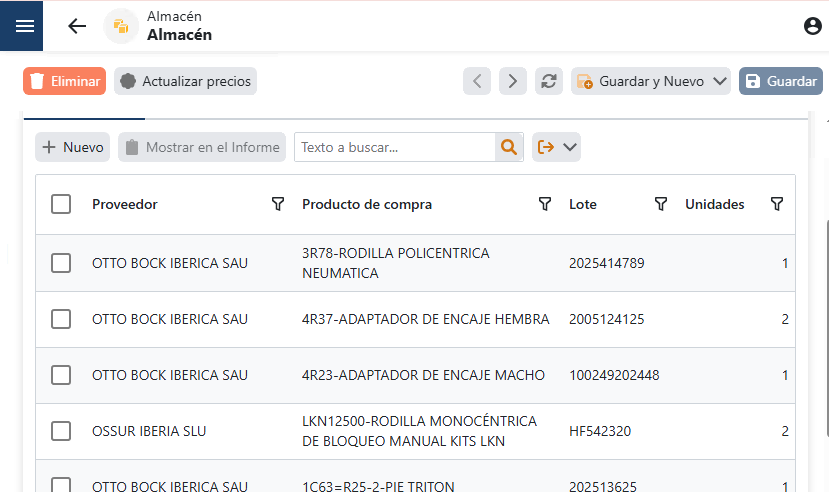Filter the Proveedor column

278,204
